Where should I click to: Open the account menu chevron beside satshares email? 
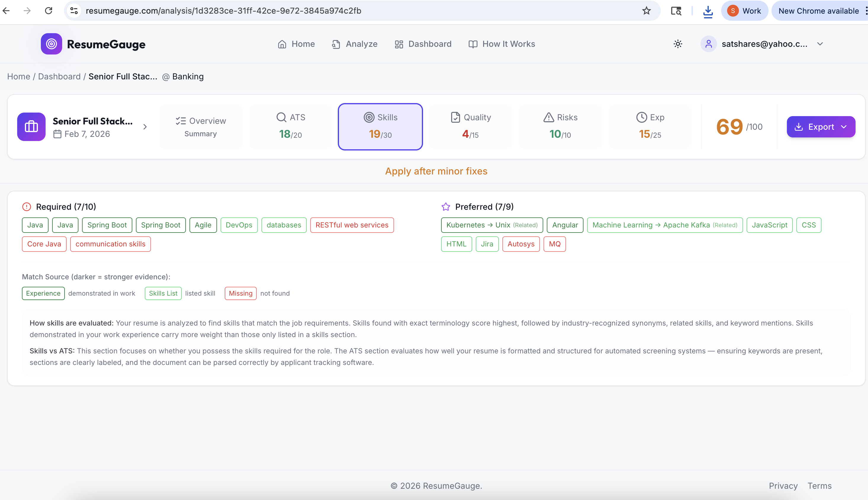820,44
